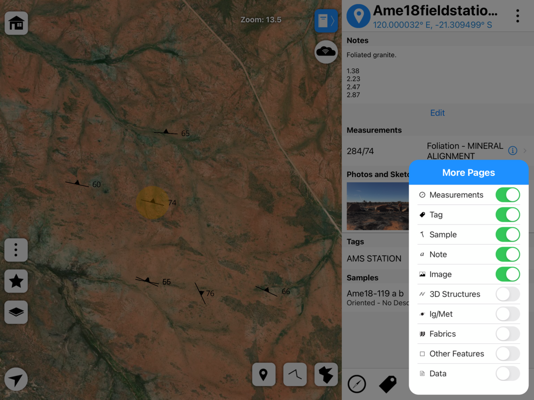Open the map layers stack icon
The width and height of the screenshot is (534, 400).
(16, 312)
